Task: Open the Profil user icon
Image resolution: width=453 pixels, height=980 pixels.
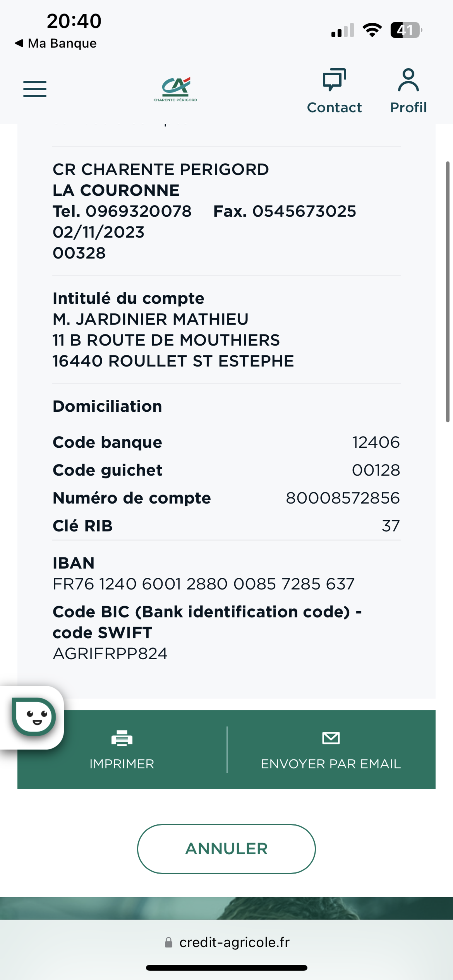Action: (408, 80)
